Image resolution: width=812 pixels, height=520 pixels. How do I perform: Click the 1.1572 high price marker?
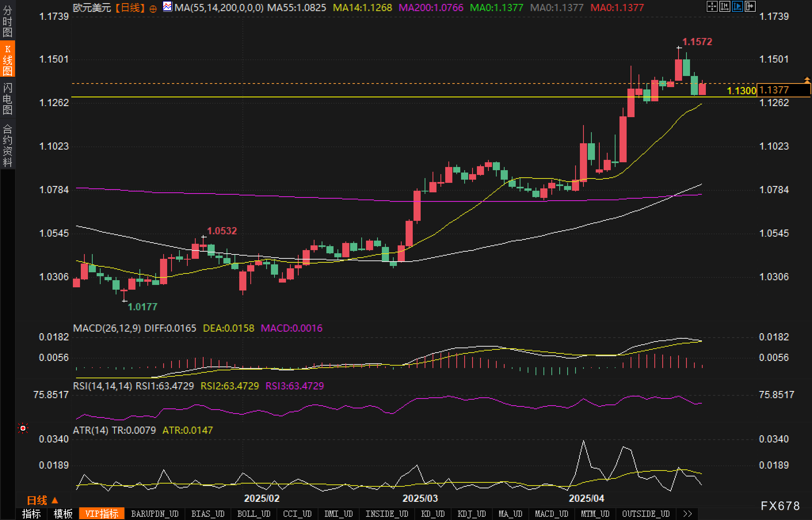click(697, 42)
